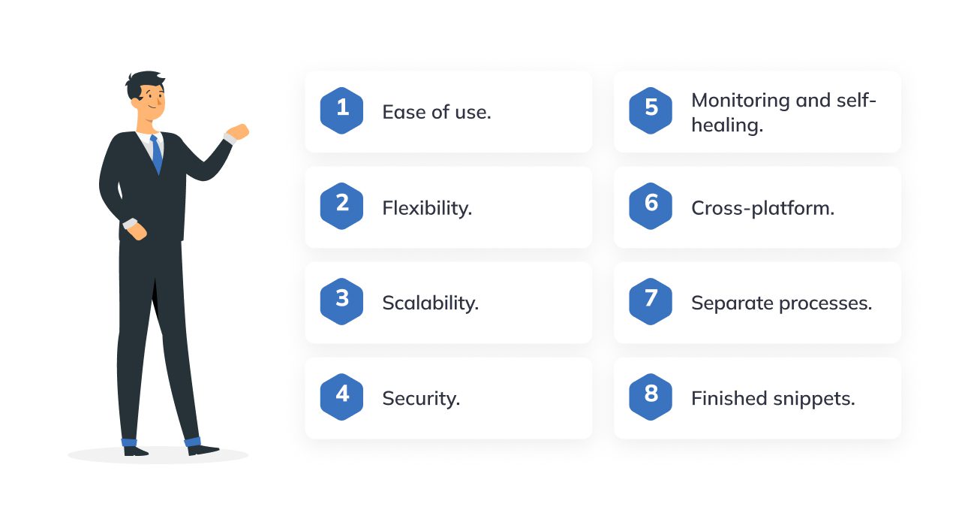Click the hexagon icon numbered 6
This screenshot has height=513, width=980.
[651, 206]
